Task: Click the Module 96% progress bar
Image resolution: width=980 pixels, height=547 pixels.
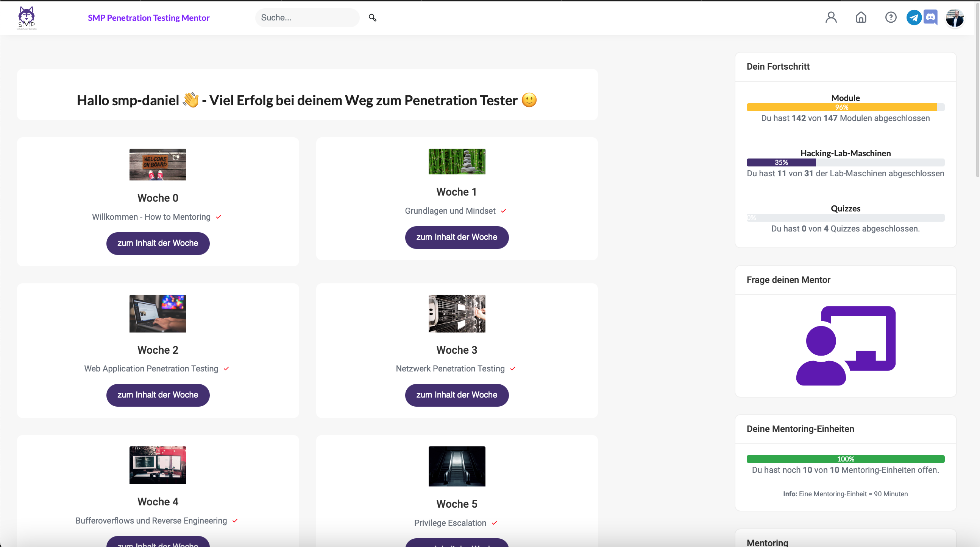Action: point(845,107)
